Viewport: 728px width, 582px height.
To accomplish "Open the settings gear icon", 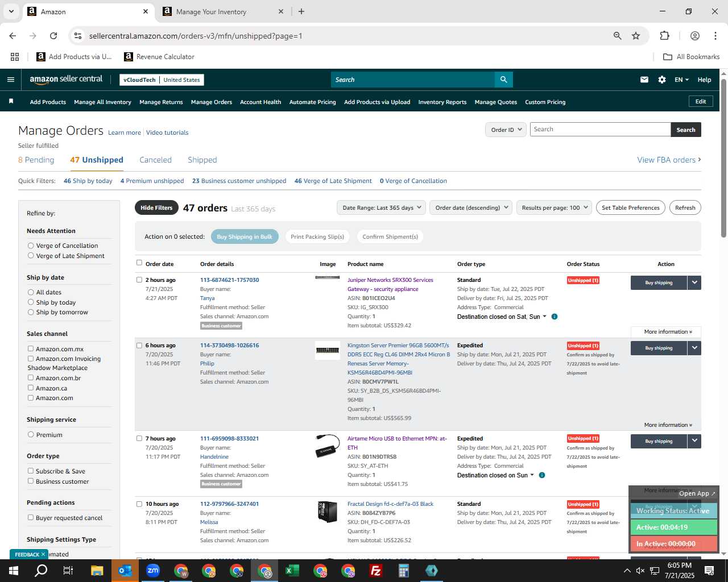I will pyautogui.click(x=662, y=80).
